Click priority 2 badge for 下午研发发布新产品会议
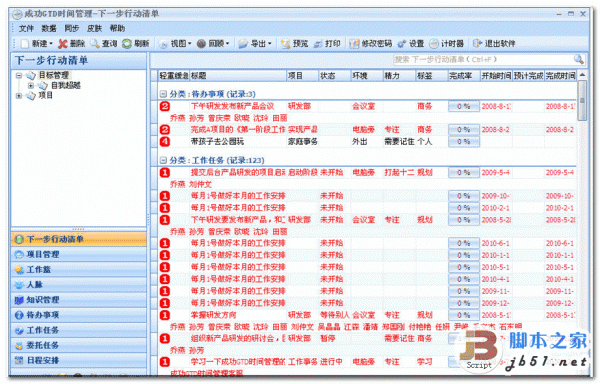The image size is (600, 384). pos(165,106)
